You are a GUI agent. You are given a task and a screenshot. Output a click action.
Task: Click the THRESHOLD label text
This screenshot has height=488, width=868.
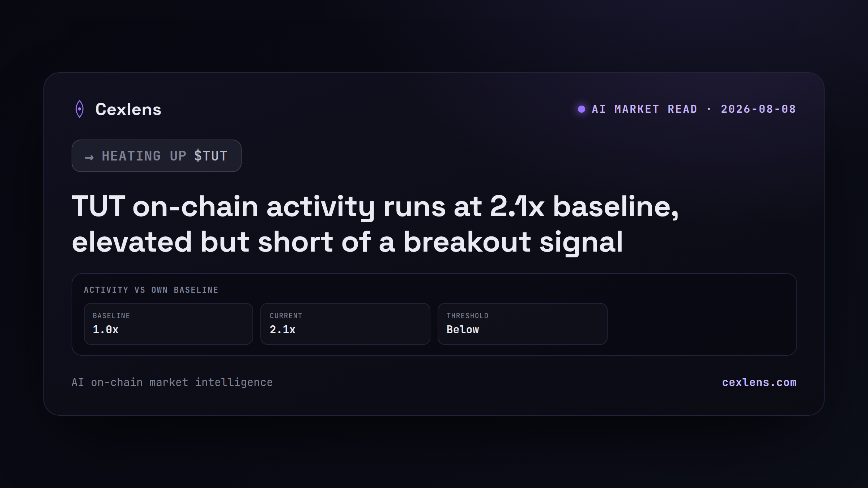coord(467,316)
